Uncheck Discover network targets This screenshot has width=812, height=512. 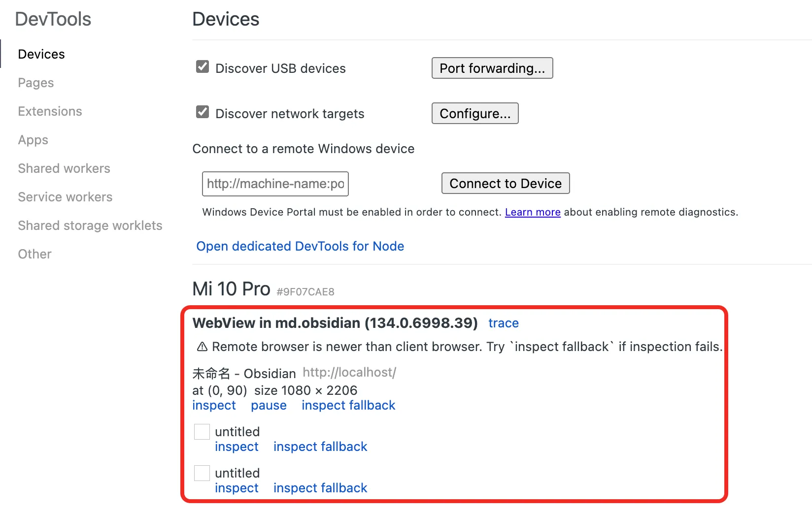pos(203,112)
